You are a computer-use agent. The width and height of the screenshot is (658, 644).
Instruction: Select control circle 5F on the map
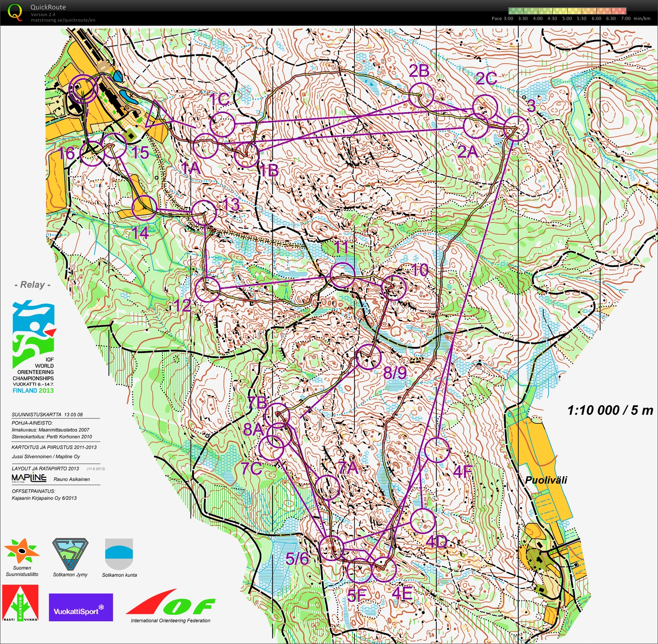359,570
